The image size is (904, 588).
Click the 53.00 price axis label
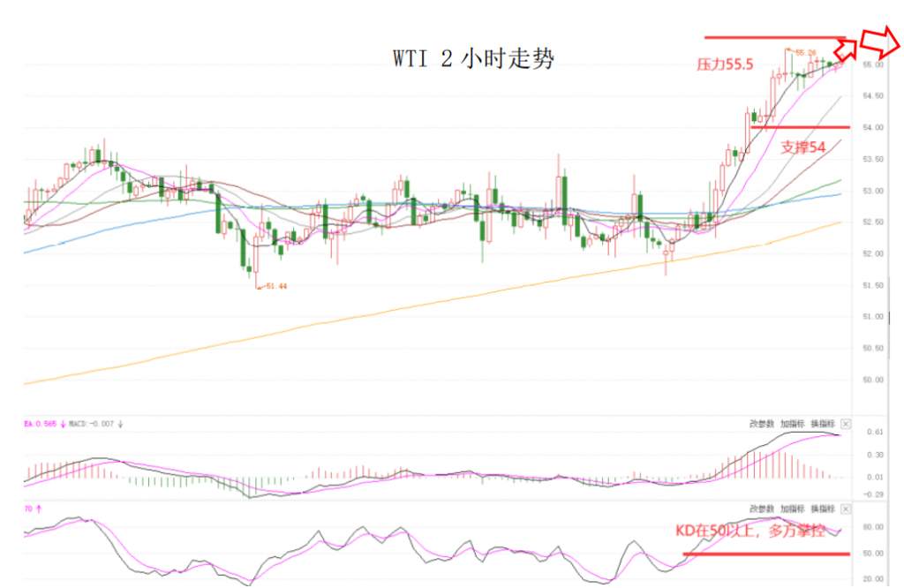pyautogui.click(x=873, y=191)
